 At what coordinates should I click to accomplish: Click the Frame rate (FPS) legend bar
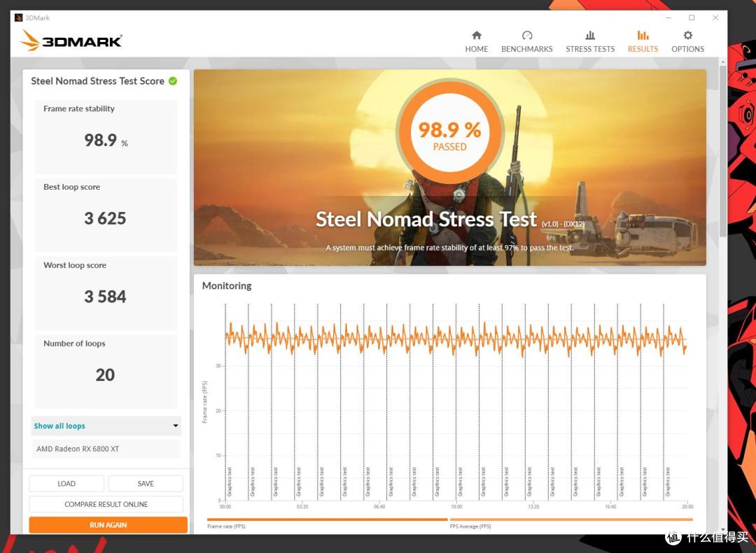328,519
